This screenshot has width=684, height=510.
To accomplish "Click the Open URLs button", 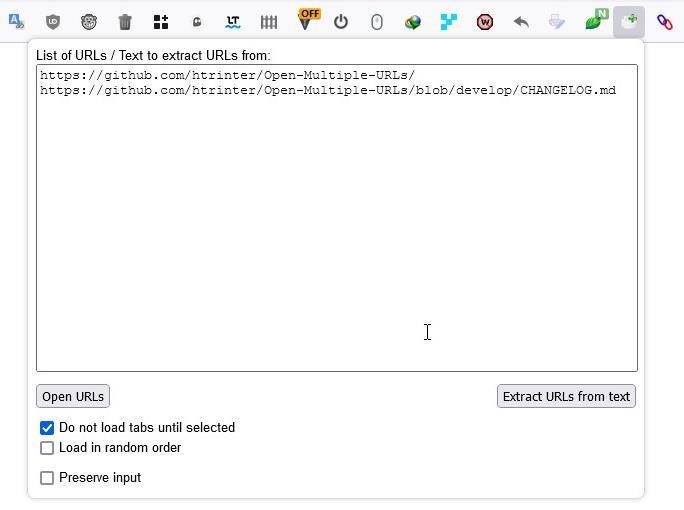I will click(x=73, y=396).
